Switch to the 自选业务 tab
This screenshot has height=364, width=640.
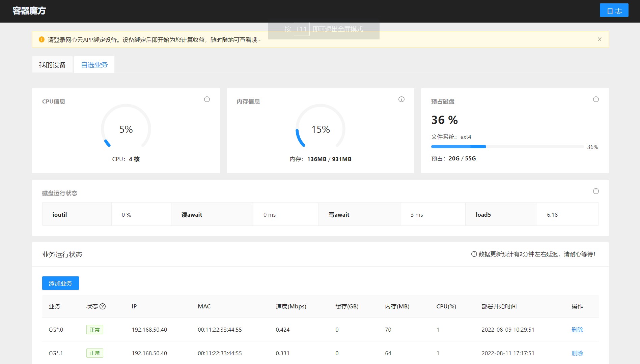(x=94, y=64)
